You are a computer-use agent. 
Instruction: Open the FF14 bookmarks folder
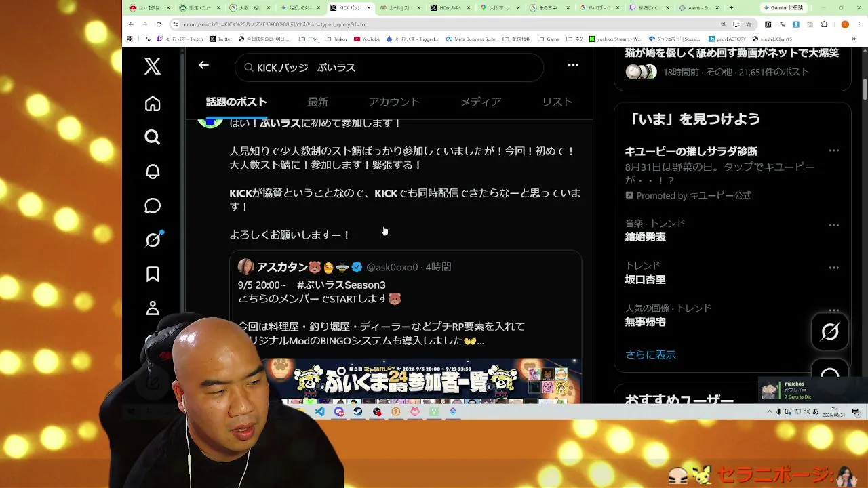(x=308, y=39)
